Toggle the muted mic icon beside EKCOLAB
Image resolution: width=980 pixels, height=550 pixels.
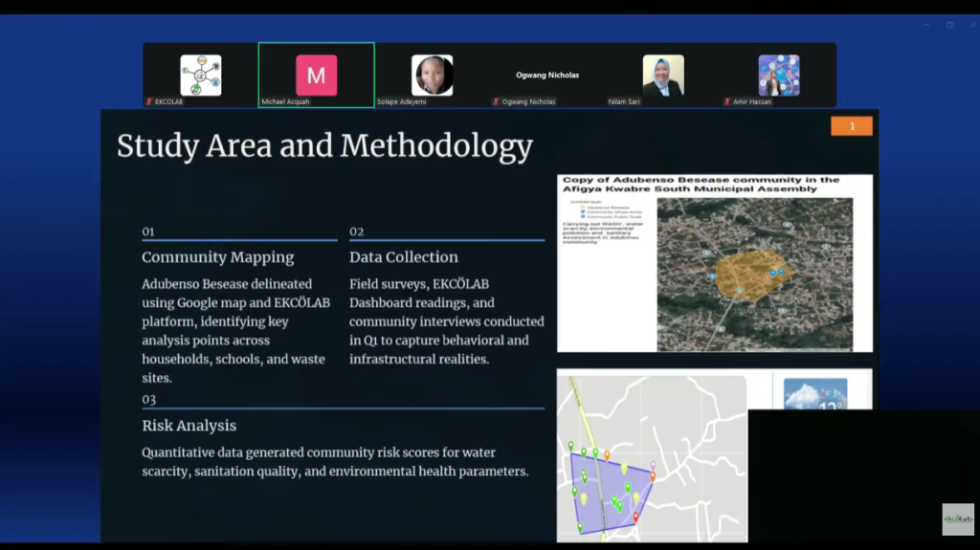[149, 101]
